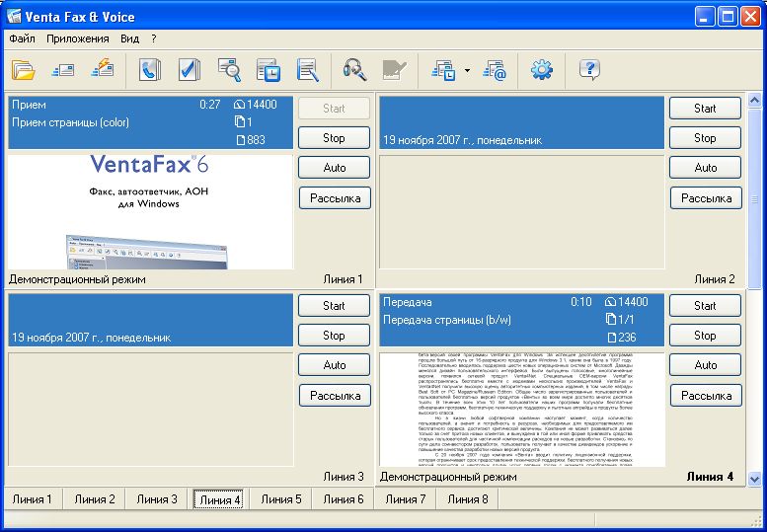Viewport: 767px width, 532px height.
Task: Open help with question mark icon
Action: click(589, 70)
